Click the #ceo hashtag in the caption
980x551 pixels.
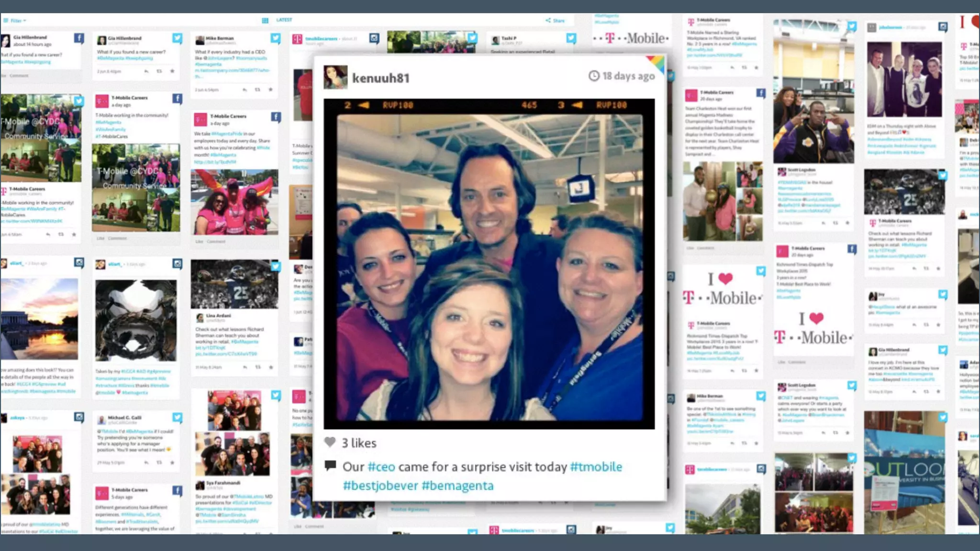pyautogui.click(x=381, y=467)
